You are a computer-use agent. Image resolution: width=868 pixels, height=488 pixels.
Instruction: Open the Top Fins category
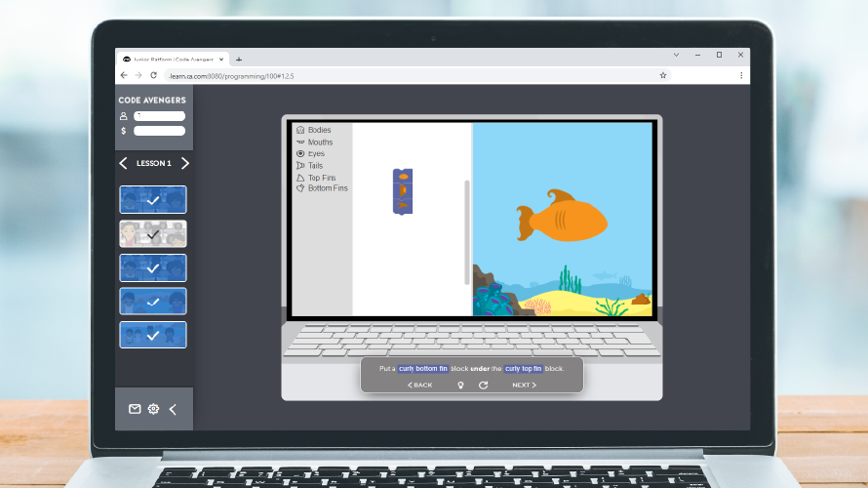click(x=321, y=178)
